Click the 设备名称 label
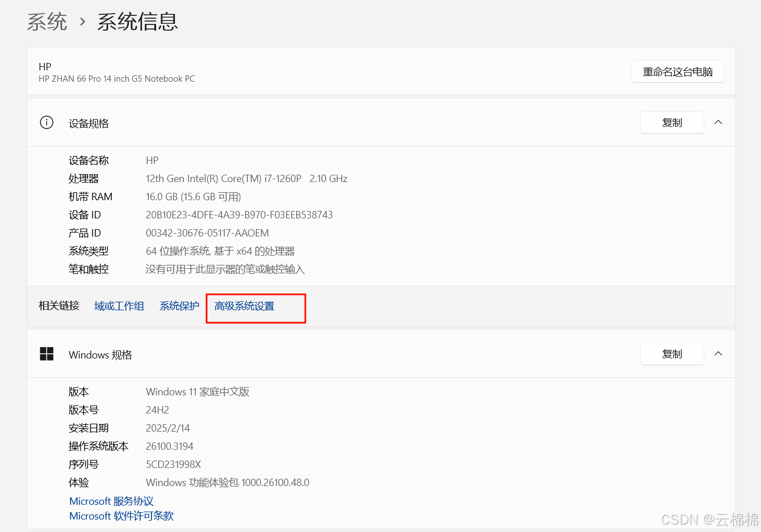Image resolution: width=761 pixels, height=532 pixels. (89, 161)
